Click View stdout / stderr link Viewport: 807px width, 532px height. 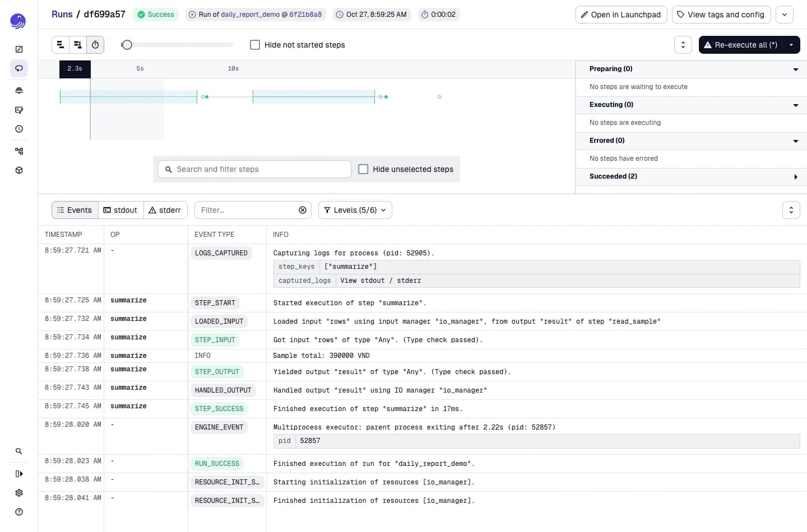(x=381, y=281)
